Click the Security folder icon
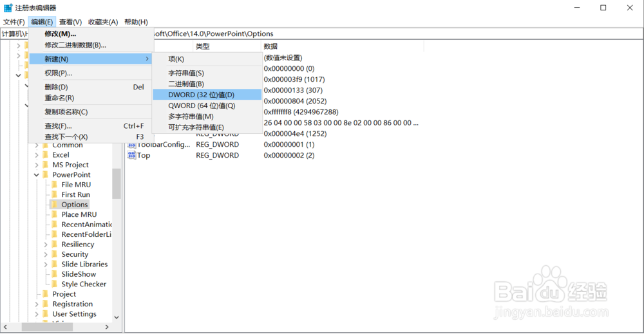The image size is (644, 334). click(x=55, y=254)
